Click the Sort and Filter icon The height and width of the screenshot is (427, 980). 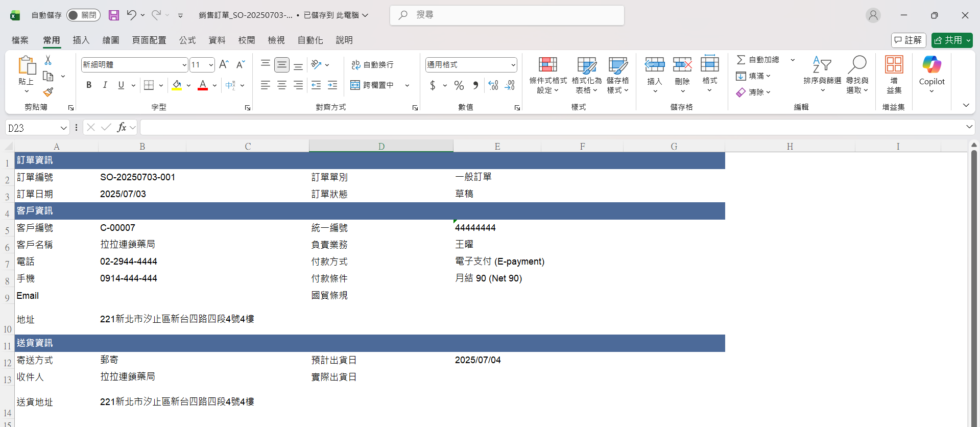(x=822, y=75)
